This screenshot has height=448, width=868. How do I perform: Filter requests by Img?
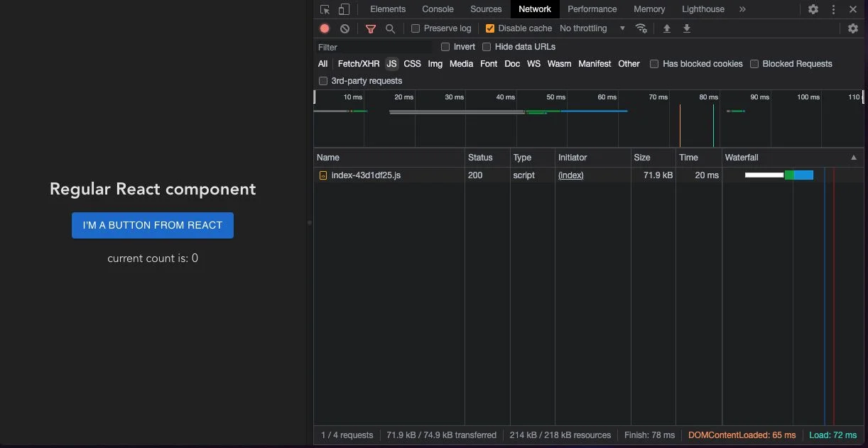[435, 64]
